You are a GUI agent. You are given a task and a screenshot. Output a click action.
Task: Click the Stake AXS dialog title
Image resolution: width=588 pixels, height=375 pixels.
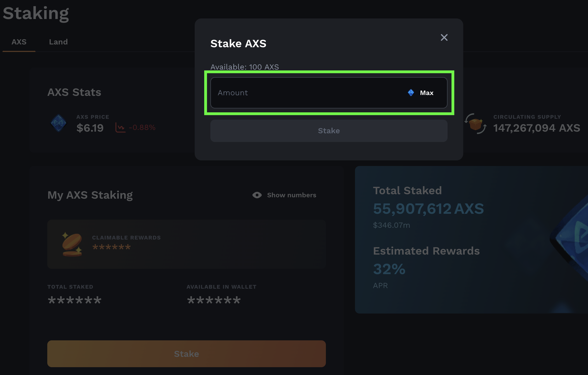(238, 44)
